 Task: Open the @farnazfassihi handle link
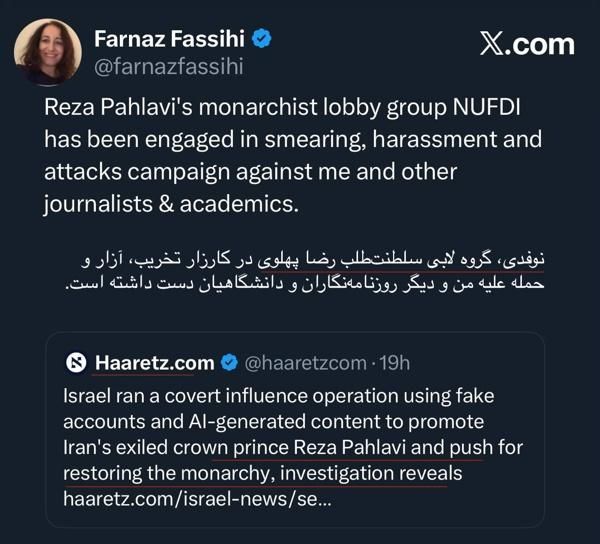(x=168, y=66)
